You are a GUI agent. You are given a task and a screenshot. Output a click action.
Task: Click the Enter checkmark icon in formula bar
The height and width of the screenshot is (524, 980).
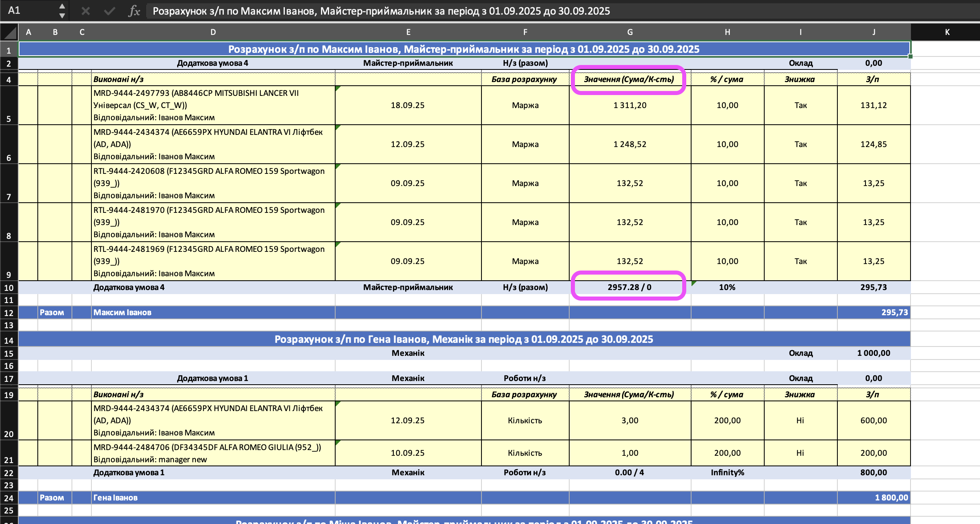click(109, 11)
